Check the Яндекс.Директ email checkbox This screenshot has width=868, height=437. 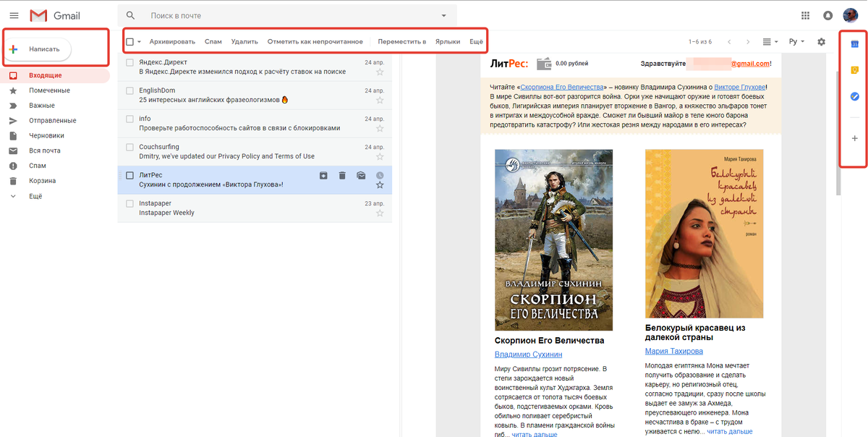[x=130, y=62]
